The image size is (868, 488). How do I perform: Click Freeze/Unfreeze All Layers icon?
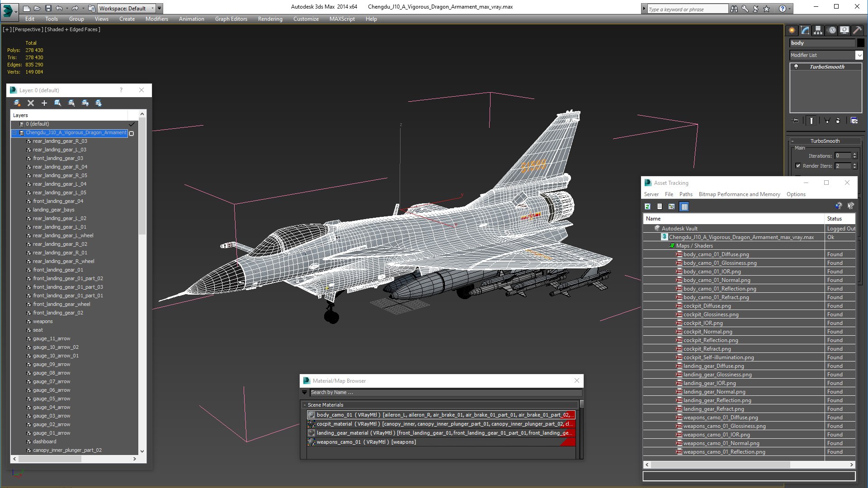click(x=99, y=103)
